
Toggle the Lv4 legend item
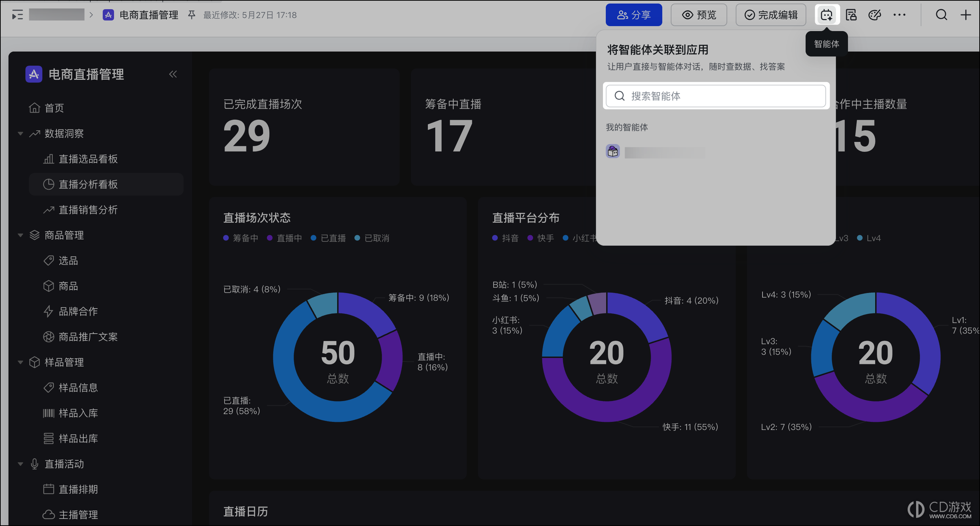(869, 238)
